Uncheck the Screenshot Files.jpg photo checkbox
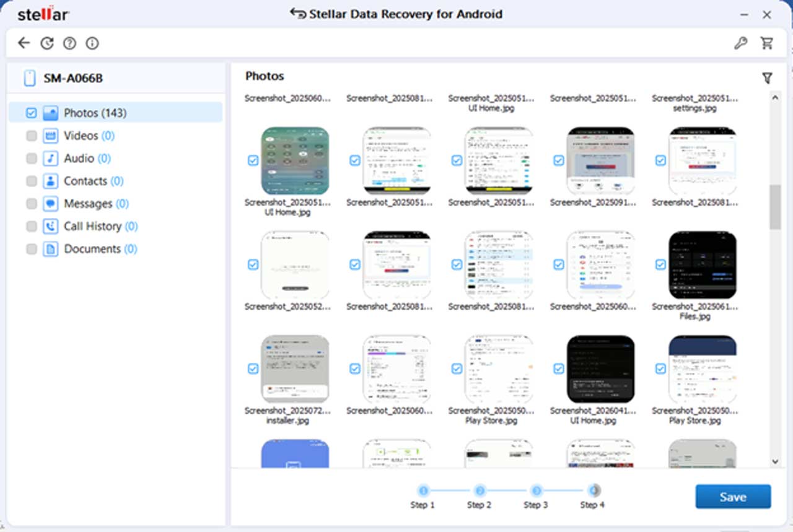793x532 pixels. click(x=660, y=264)
